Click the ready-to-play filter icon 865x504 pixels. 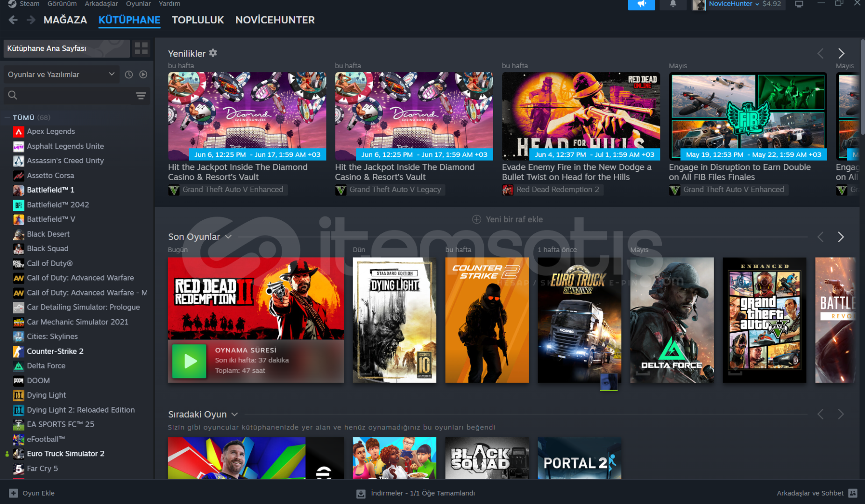[x=143, y=75]
